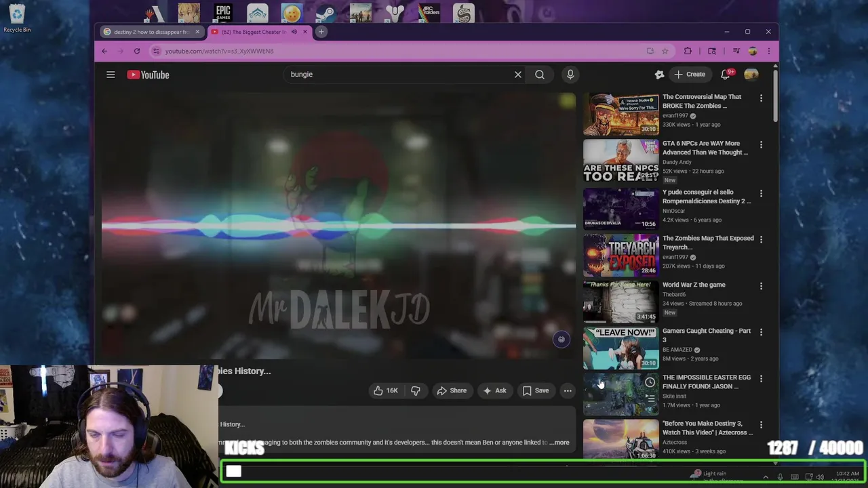This screenshot has height=488, width=868.
Task: Dislike the video with the thumbs down
Action: [416, 390]
